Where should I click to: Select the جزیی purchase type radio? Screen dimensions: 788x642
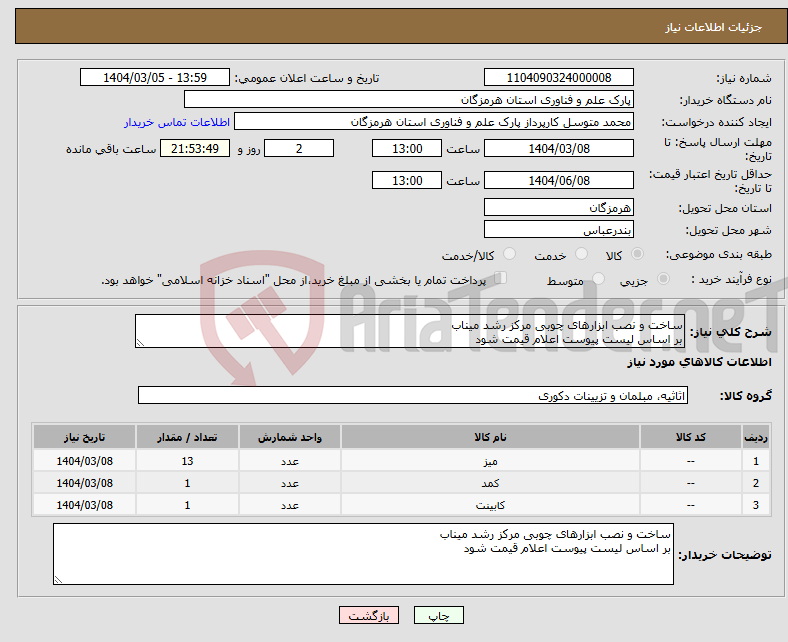(663, 279)
